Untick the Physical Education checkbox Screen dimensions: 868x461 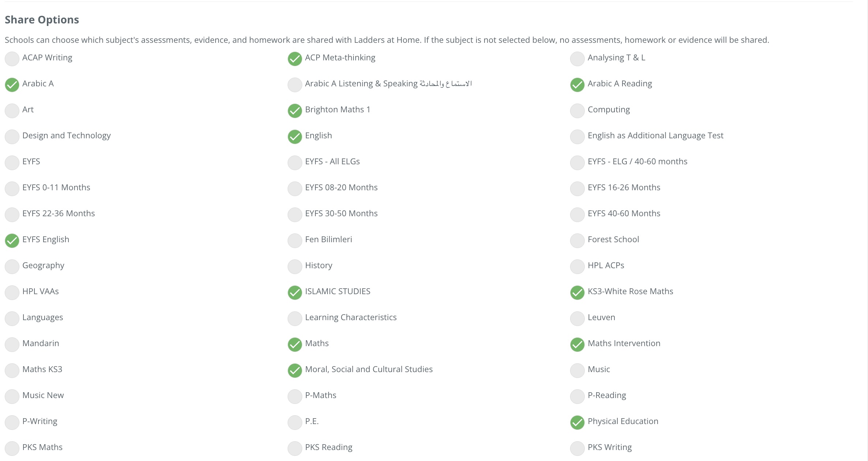577,423
